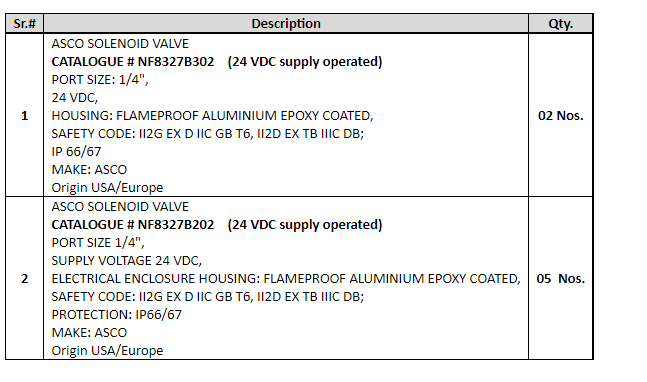
Task: Click the PROTECTION: IP66/67 line
Action: pos(116,315)
